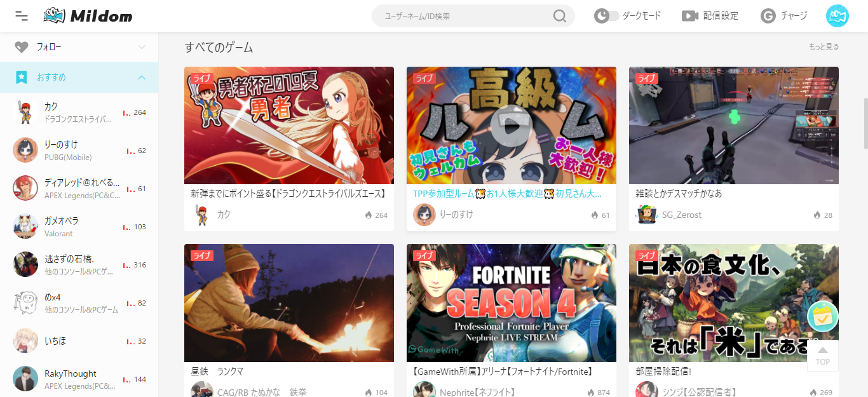Open the Valorant deathmatch stream thumbnail
The image size is (868, 397).
[734, 125]
